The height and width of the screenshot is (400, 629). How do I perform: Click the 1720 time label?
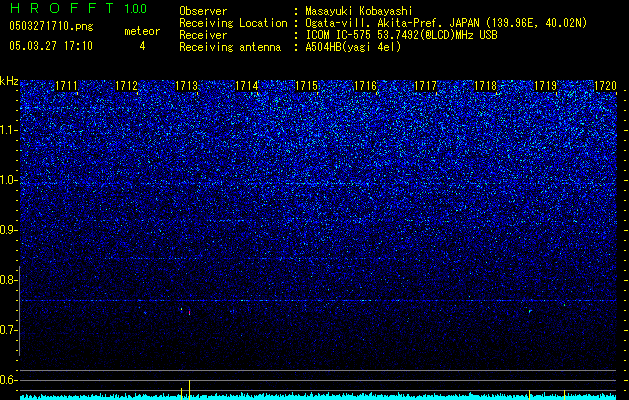click(x=605, y=86)
